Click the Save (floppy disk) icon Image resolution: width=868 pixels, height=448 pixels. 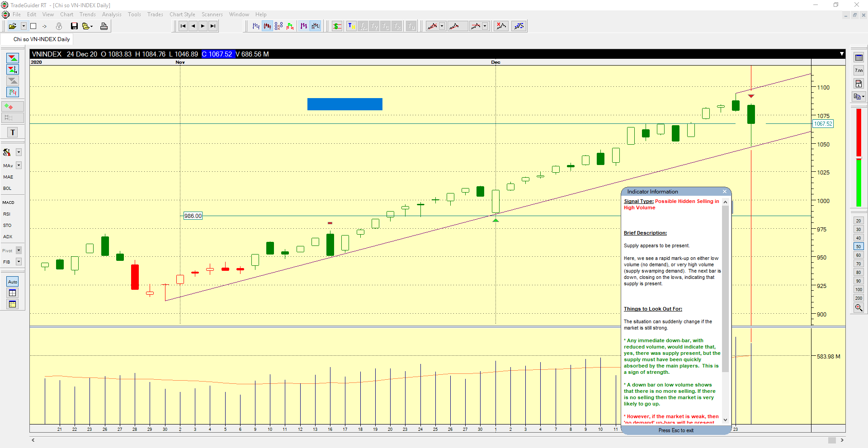point(74,26)
